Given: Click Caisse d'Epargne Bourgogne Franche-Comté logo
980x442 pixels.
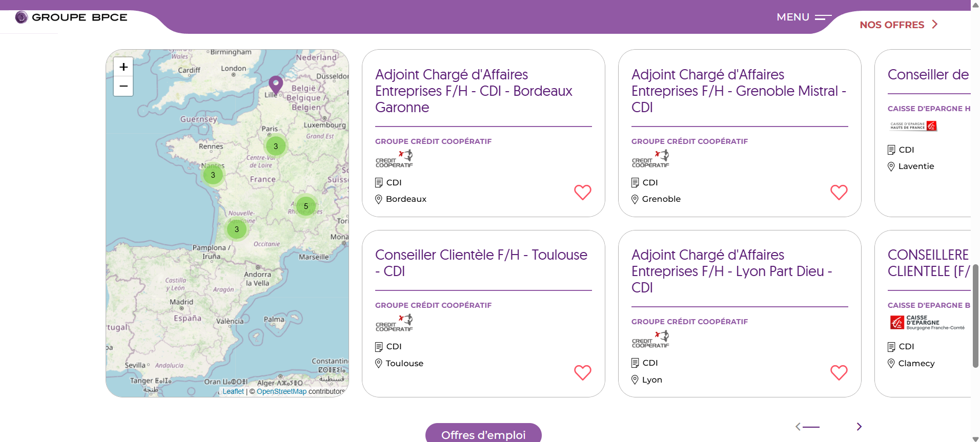Looking at the screenshot, I should coord(928,323).
